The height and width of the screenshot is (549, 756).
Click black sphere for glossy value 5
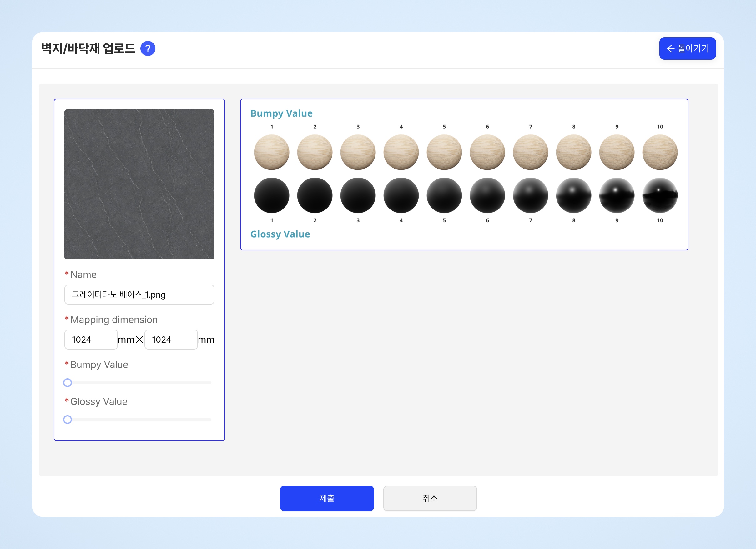click(x=444, y=195)
